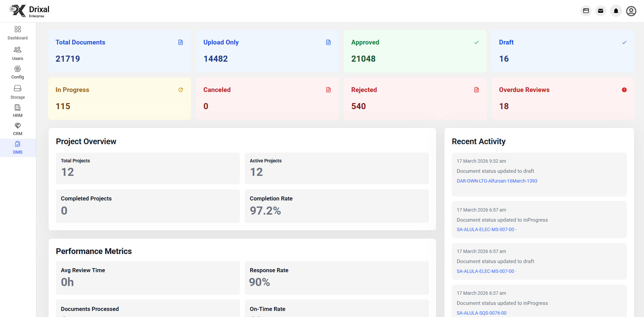The width and height of the screenshot is (644, 317).
Task: Click the Total Documents card
Action: (119, 51)
